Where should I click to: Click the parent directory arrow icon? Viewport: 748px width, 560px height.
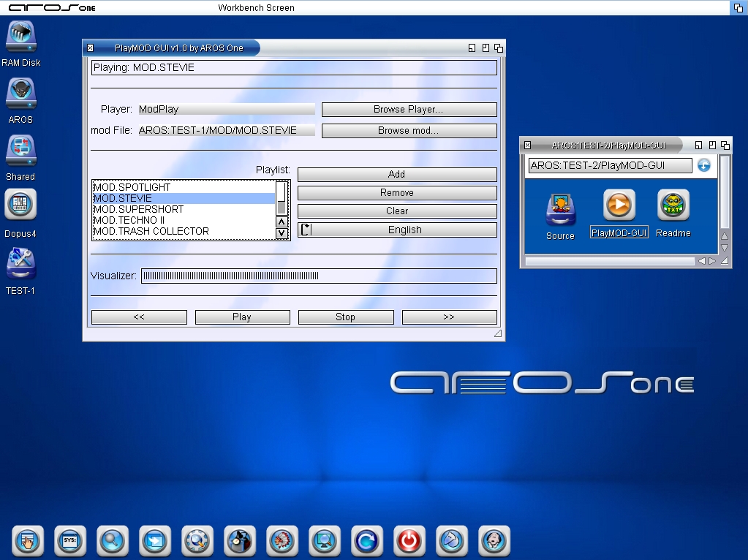pyautogui.click(x=704, y=165)
